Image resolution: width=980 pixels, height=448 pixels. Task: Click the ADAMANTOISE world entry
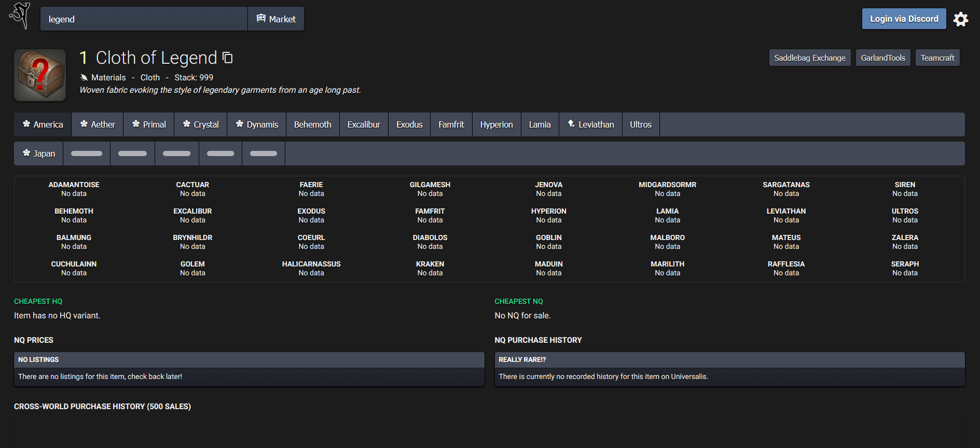74,189
